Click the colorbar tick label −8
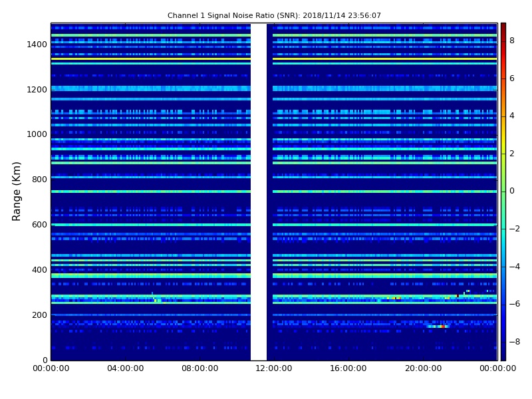532x399 pixels. (515, 342)
